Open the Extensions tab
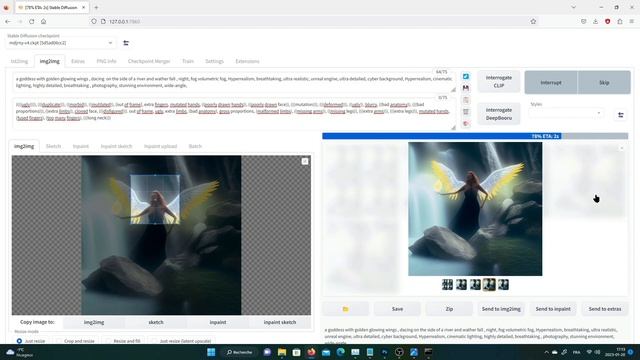 coord(247,61)
